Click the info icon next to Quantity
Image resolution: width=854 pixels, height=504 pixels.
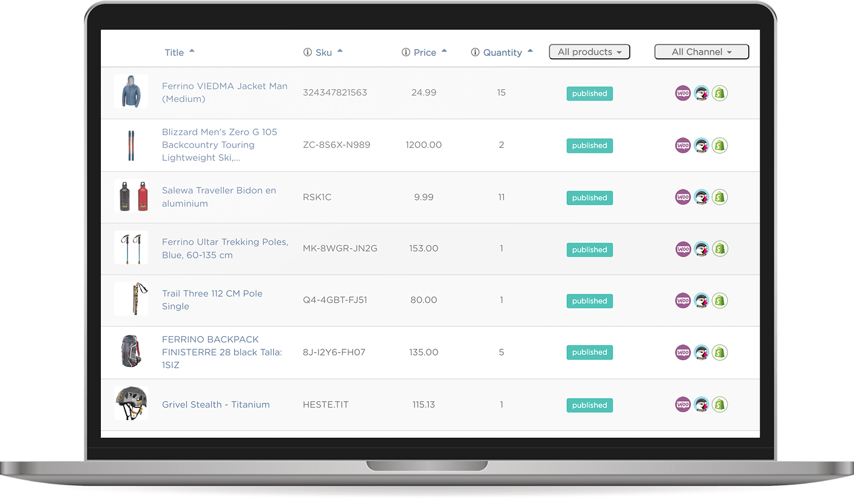(475, 52)
